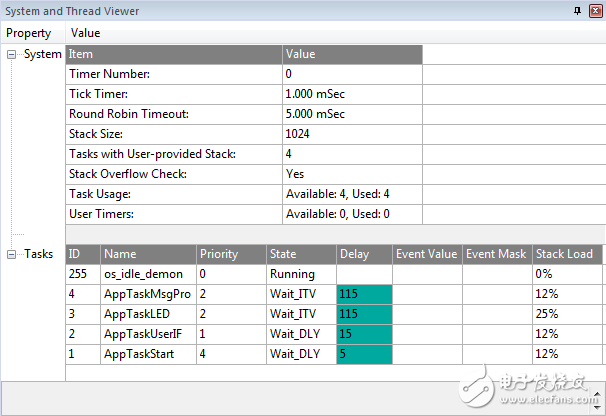Select the 'Task Usage:' row label

[x=100, y=194]
